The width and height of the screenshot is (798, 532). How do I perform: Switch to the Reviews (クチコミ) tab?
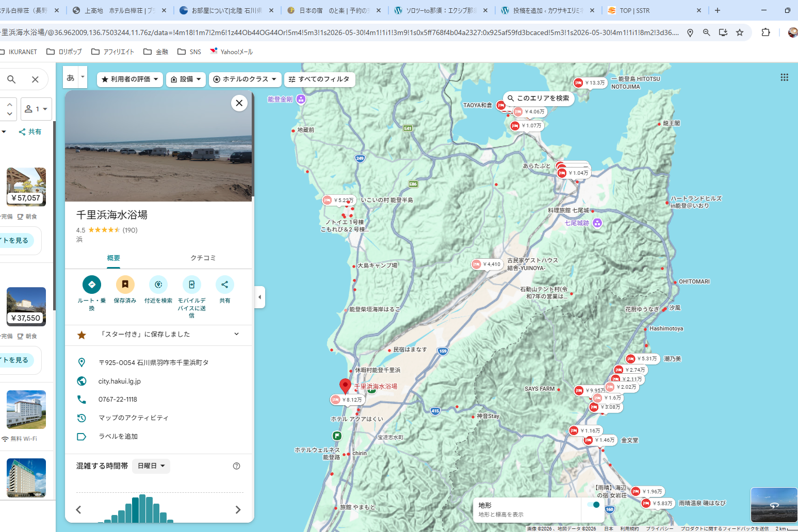(x=203, y=258)
